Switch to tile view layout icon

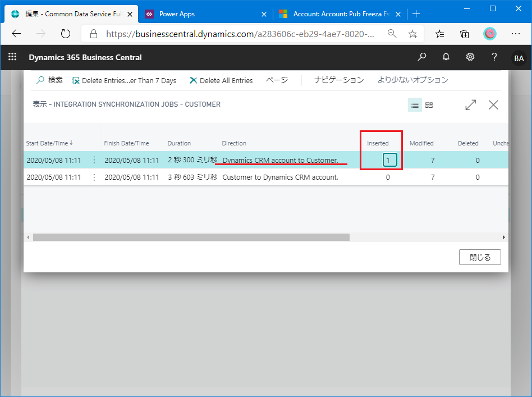pyautogui.click(x=429, y=105)
